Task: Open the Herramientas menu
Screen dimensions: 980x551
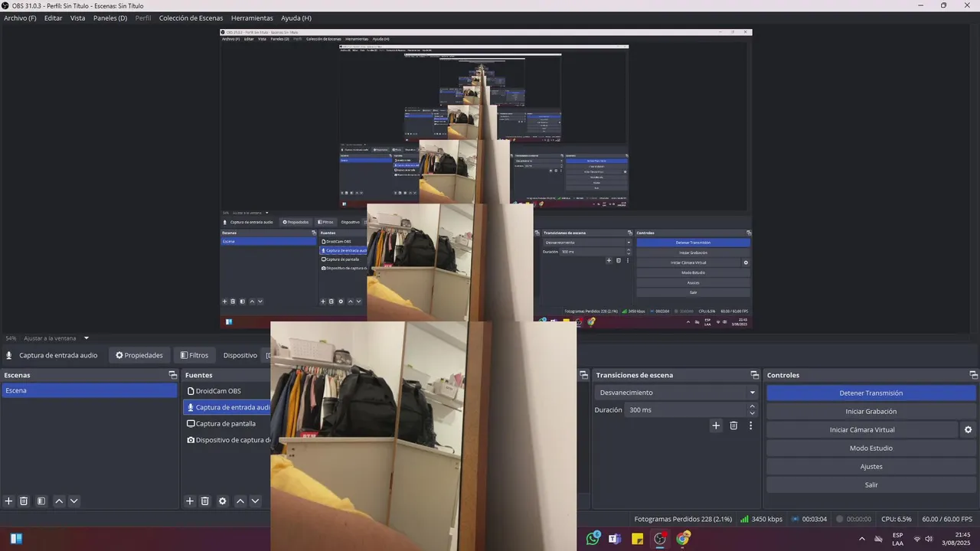Action: click(x=252, y=18)
